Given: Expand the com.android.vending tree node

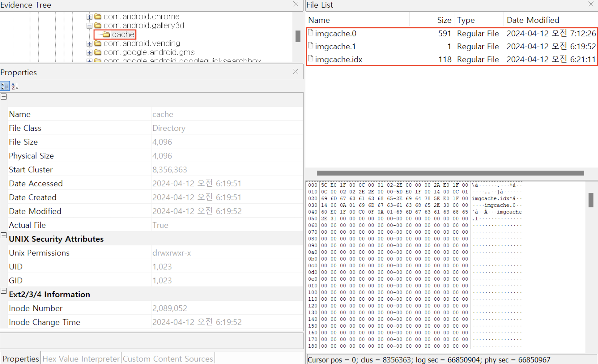Looking at the screenshot, I should [89, 44].
